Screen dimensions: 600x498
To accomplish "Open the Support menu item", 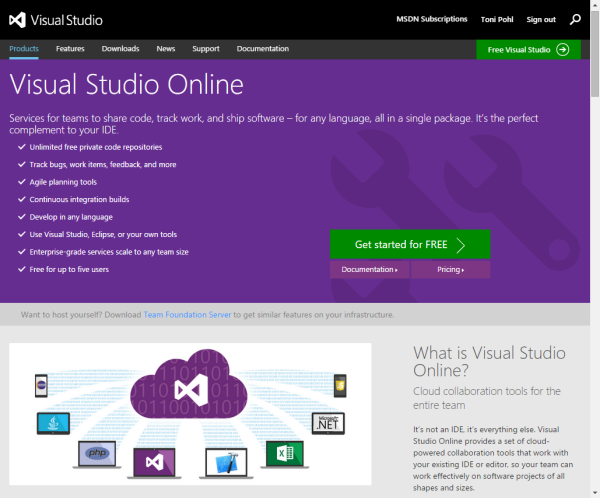I will (x=205, y=48).
